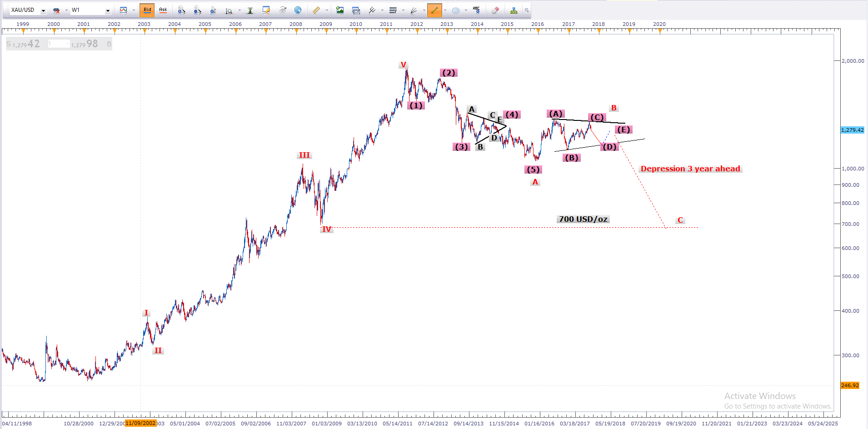The height and width of the screenshot is (429, 868).
Task: Toggle the Bid price display
Action: (x=147, y=10)
